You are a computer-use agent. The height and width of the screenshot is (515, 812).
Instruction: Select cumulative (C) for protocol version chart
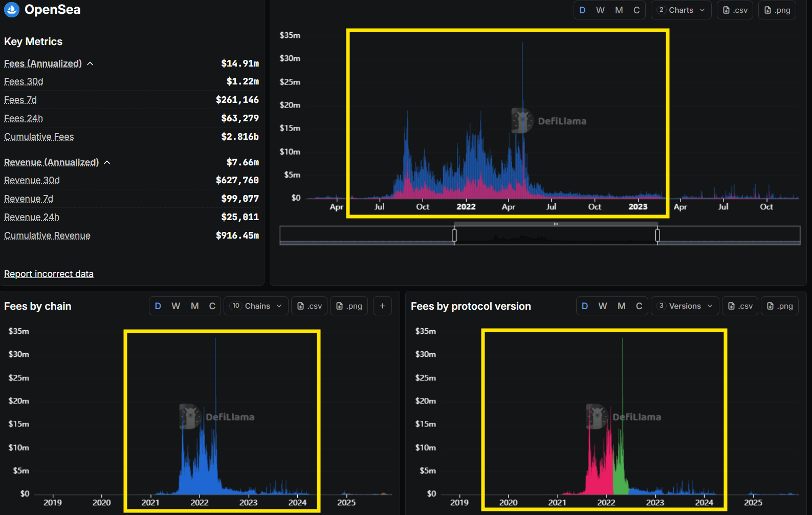(639, 306)
